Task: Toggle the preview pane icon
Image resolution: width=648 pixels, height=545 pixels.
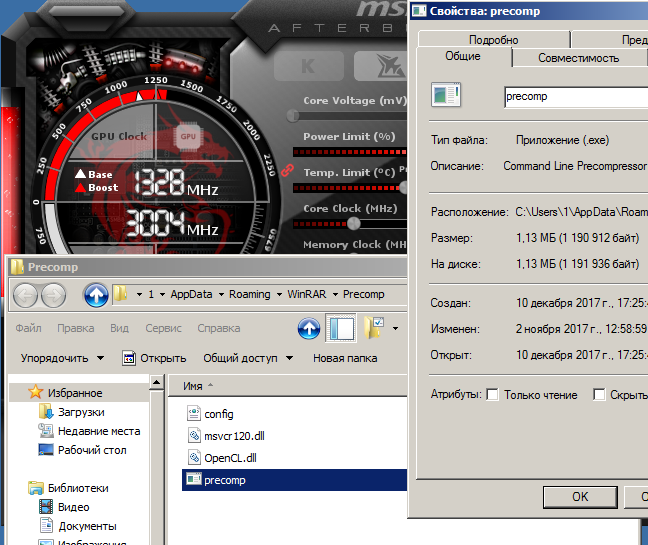Action: [342, 328]
